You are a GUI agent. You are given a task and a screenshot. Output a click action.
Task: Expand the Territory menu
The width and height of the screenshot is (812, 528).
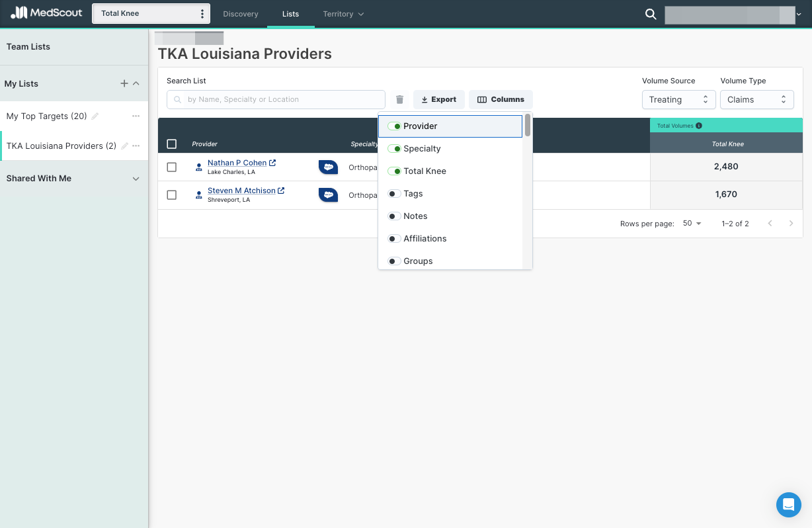343,14
